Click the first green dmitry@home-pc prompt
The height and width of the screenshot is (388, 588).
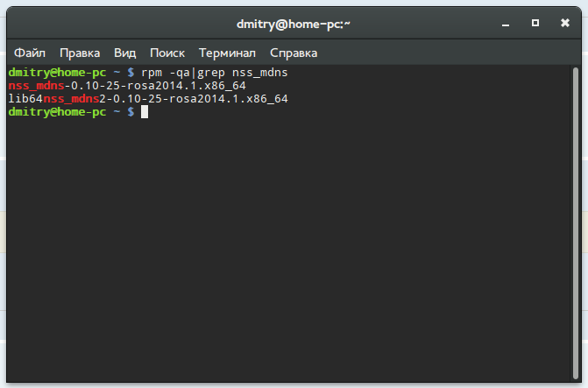[x=57, y=72]
